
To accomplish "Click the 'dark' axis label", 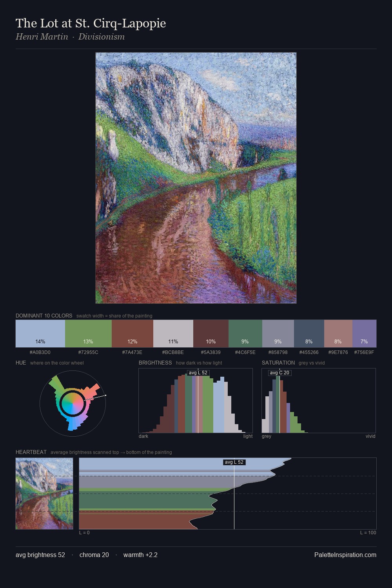I will [x=143, y=436].
